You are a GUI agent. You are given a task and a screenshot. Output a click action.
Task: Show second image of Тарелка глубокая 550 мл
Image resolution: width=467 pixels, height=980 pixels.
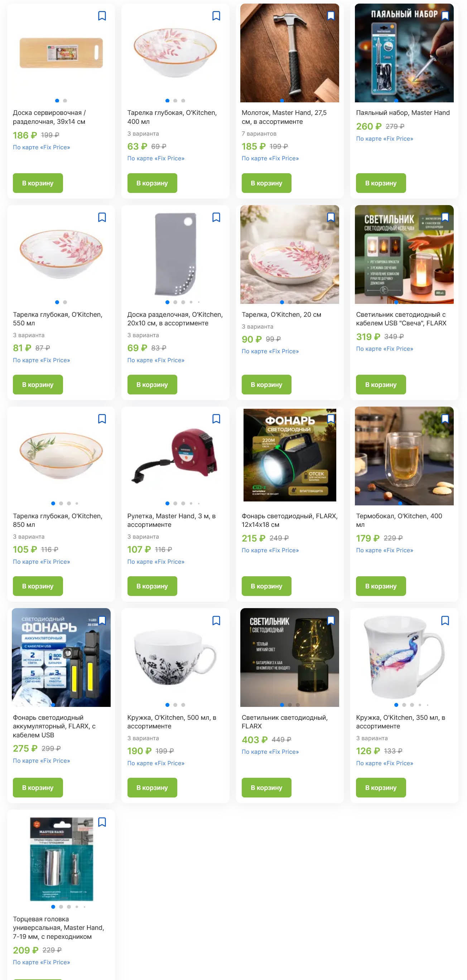click(x=65, y=302)
